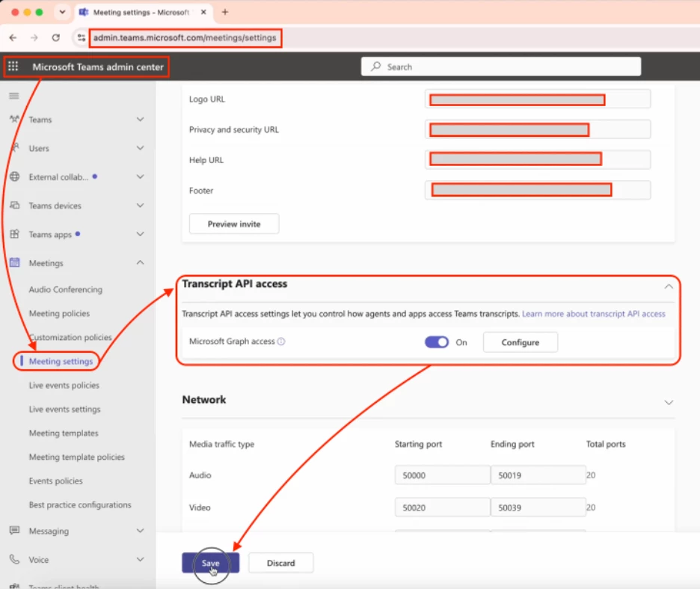
Task: Expand the Teams section chevron
Action: 140,119
